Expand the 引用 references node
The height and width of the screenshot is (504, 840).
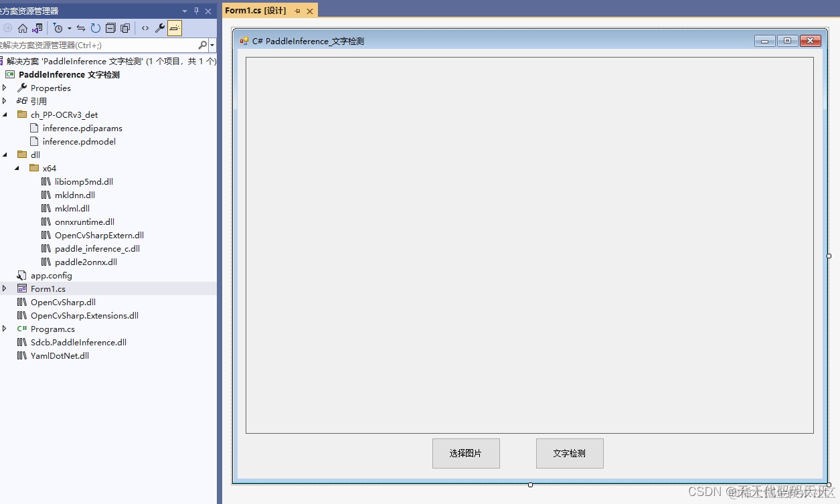point(5,101)
